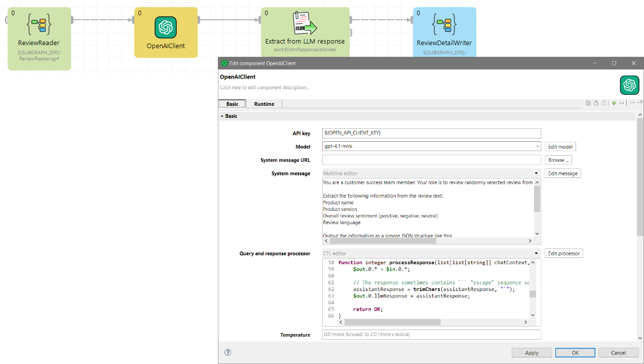This screenshot has width=644, height=364.
Task: Click 'Extract from LLM response' node label
Action: [x=305, y=42]
